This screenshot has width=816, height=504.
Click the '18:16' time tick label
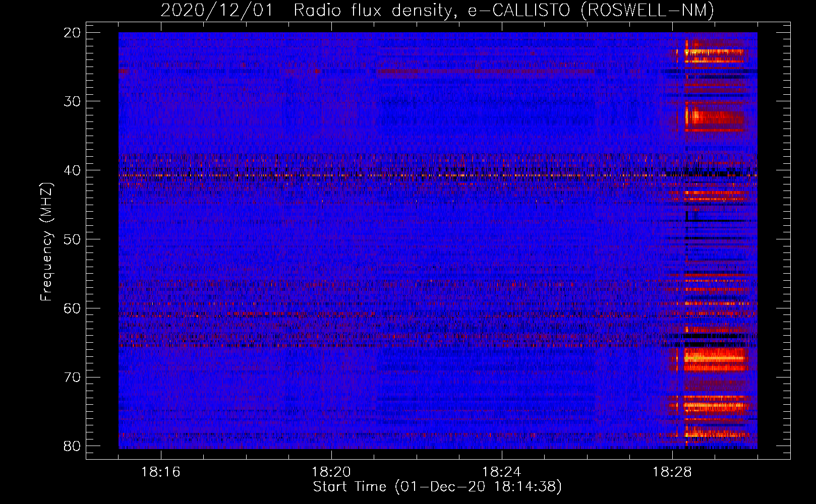tap(161, 472)
